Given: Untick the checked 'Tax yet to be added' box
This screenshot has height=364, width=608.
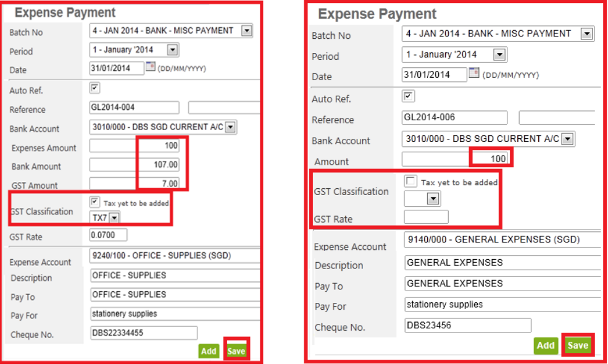Looking at the screenshot, I should [x=95, y=202].
